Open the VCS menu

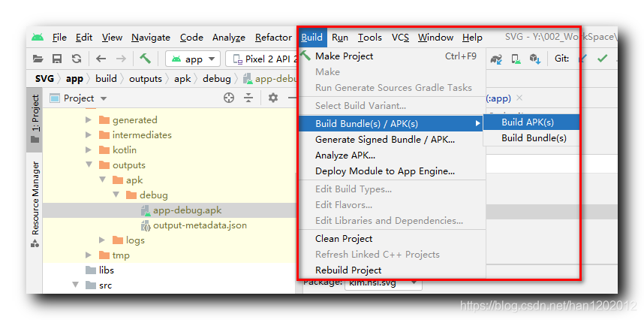click(x=400, y=38)
